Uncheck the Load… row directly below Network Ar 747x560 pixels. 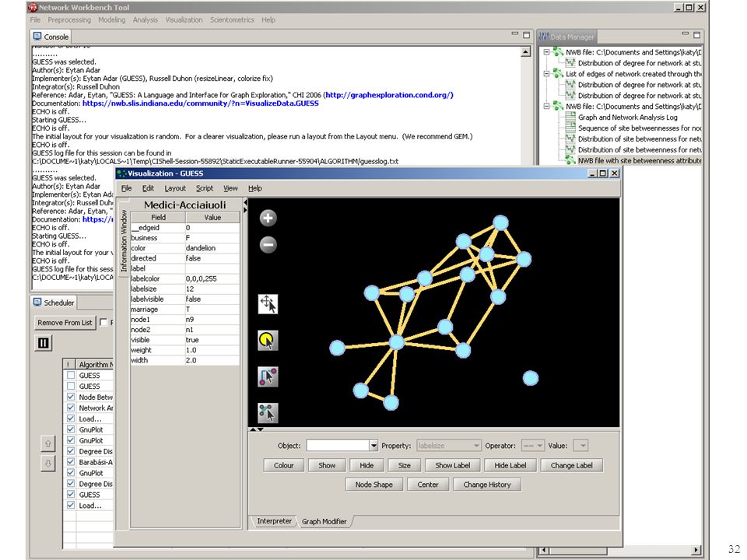tap(71, 418)
